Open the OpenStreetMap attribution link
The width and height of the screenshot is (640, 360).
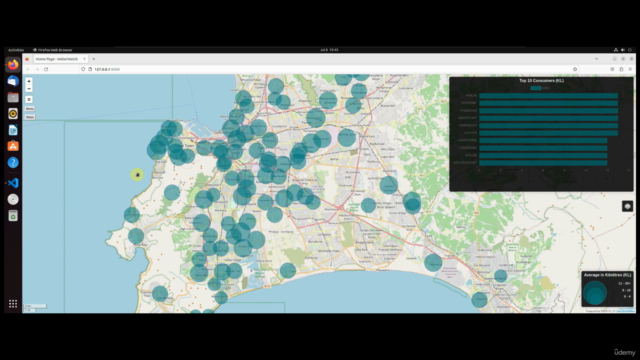pyautogui.click(x=625, y=311)
